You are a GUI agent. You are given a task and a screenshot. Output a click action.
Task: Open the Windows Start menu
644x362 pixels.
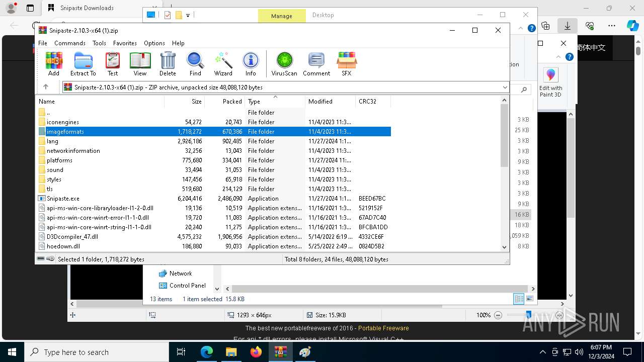point(12,352)
